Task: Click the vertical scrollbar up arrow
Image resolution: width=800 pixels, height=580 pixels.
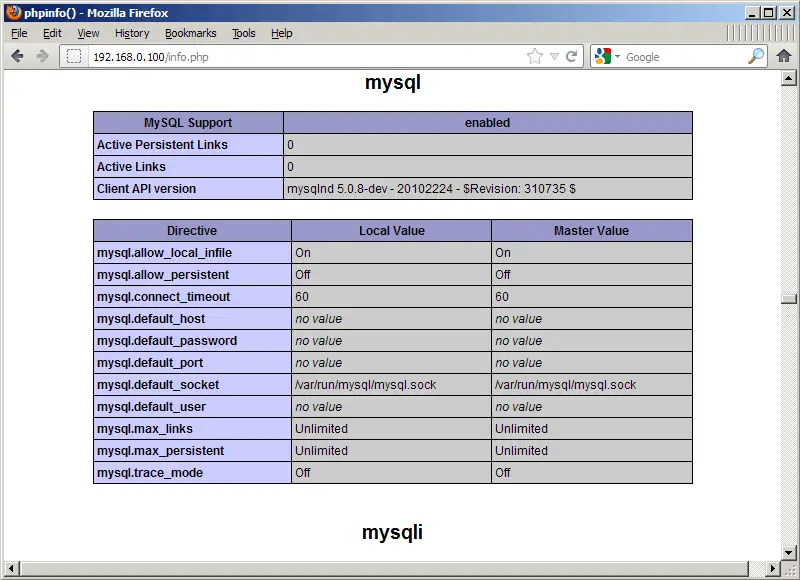Action: (x=789, y=78)
